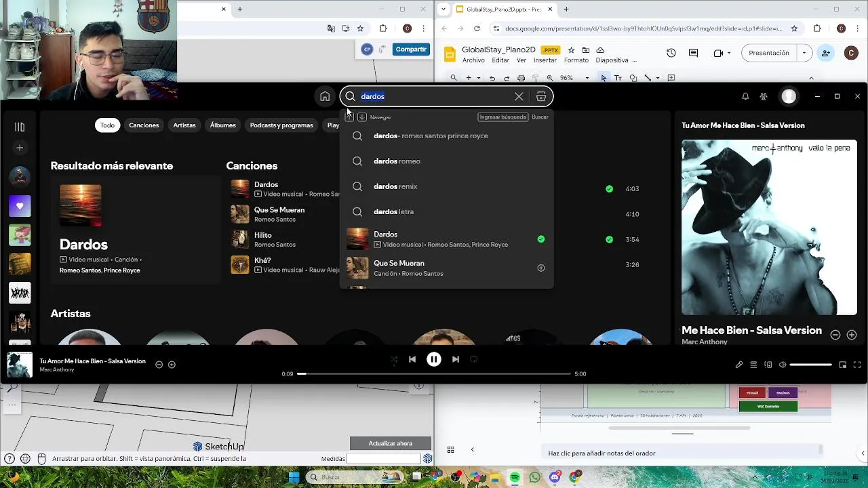The width and height of the screenshot is (868, 488).
Task: Select the Podcasts y programas filter chip
Action: point(281,125)
